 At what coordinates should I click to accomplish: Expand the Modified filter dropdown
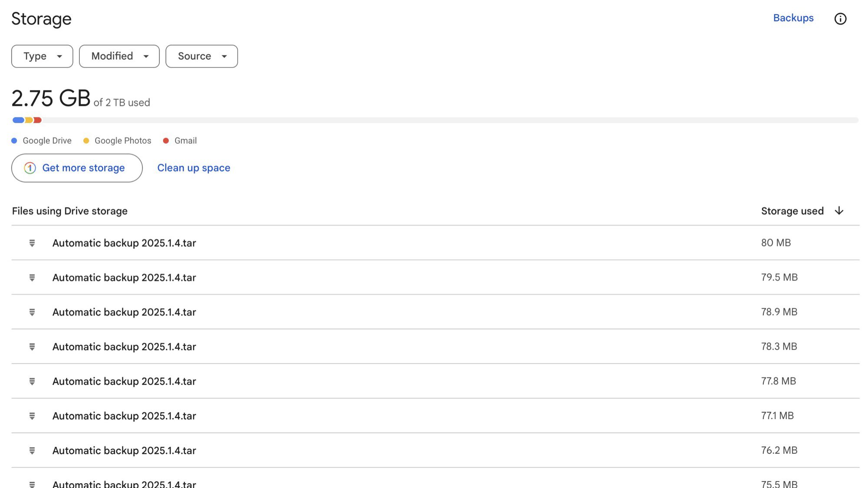[x=119, y=56]
